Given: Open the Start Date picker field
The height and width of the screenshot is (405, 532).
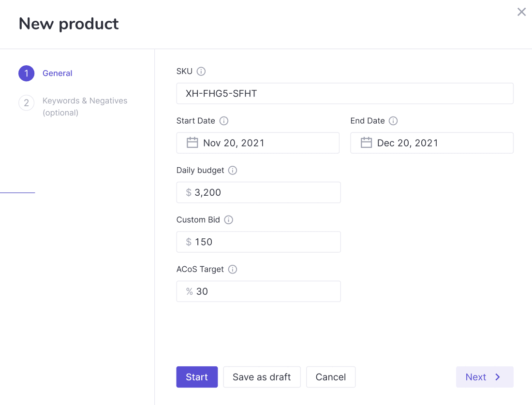Looking at the screenshot, I should tap(258, 143).
